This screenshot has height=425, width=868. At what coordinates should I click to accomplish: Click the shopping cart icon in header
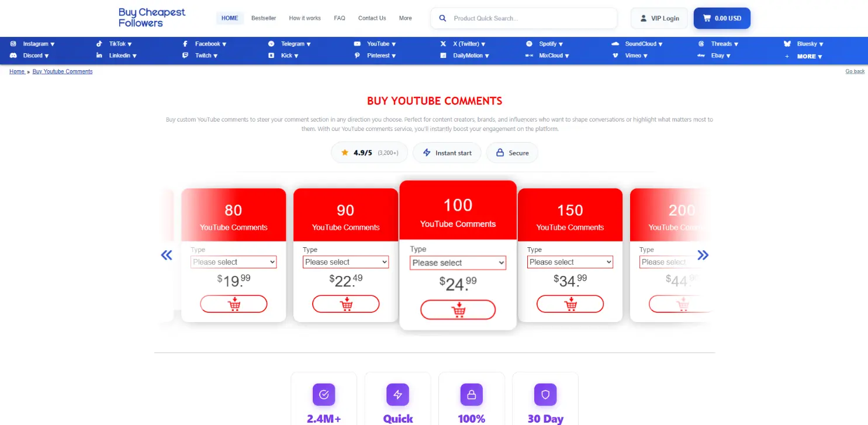pyautogui.click(x=707, y=18)
